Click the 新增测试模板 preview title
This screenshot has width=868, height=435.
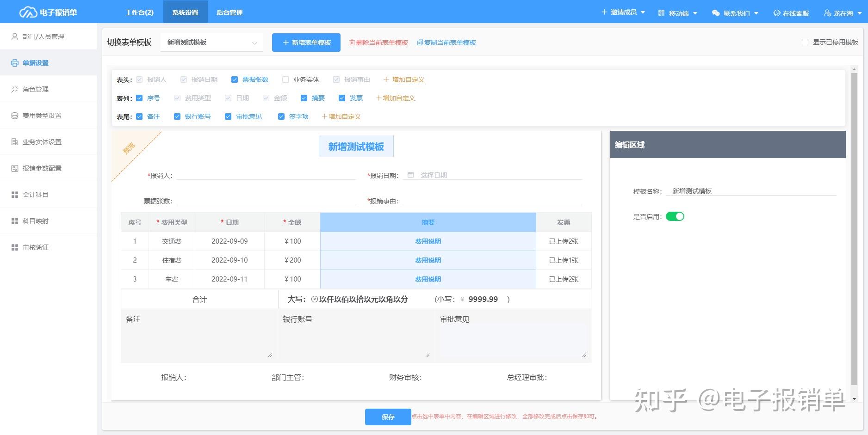(356, 147)
